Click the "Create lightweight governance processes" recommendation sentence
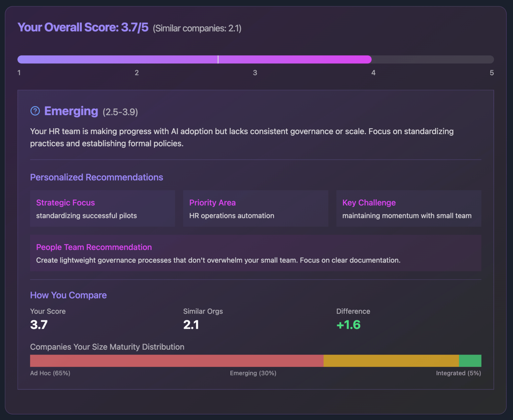Image resolution: width=513 pixels, height=420 pixels. tap(218, 260)
